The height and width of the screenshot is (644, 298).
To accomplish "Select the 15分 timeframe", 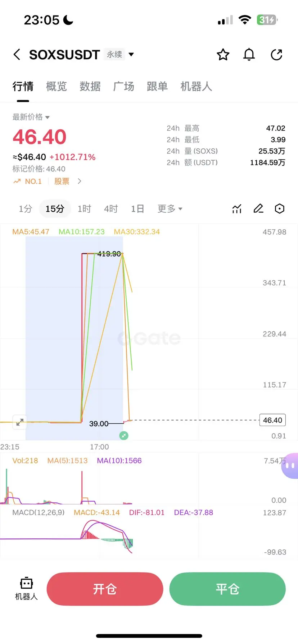I will click(x=55, y=209).
